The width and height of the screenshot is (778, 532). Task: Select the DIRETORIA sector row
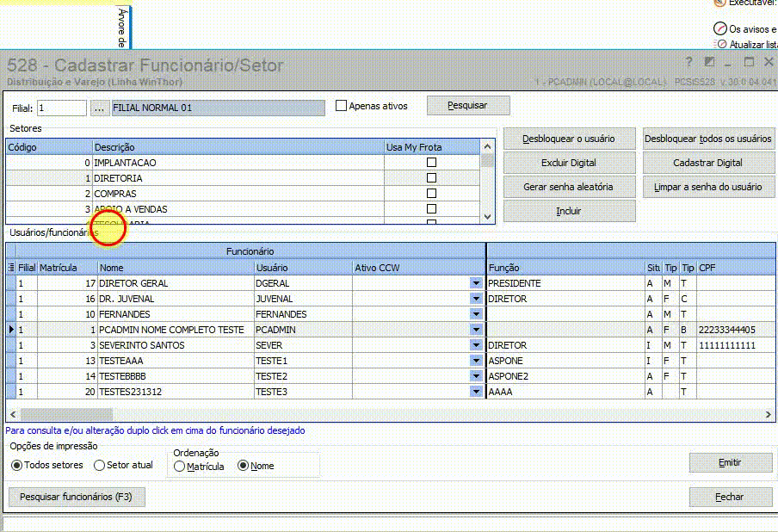pos(243,177)
